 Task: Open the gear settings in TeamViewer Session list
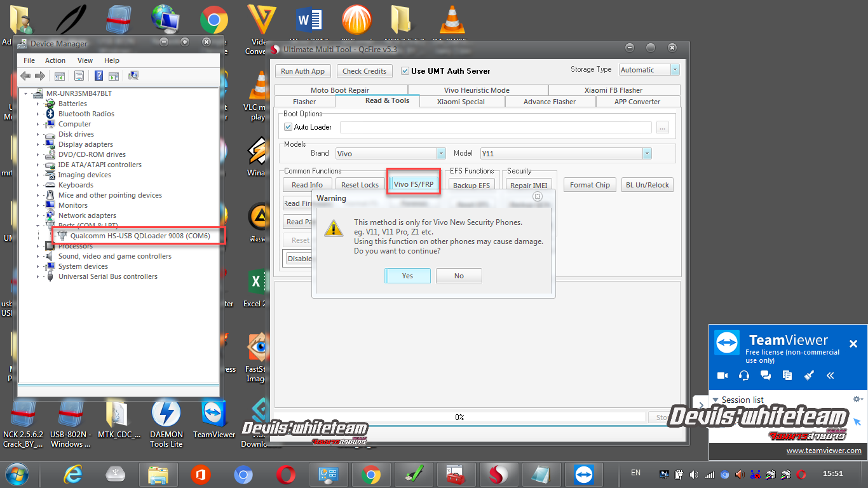click(x=857, y=399)
